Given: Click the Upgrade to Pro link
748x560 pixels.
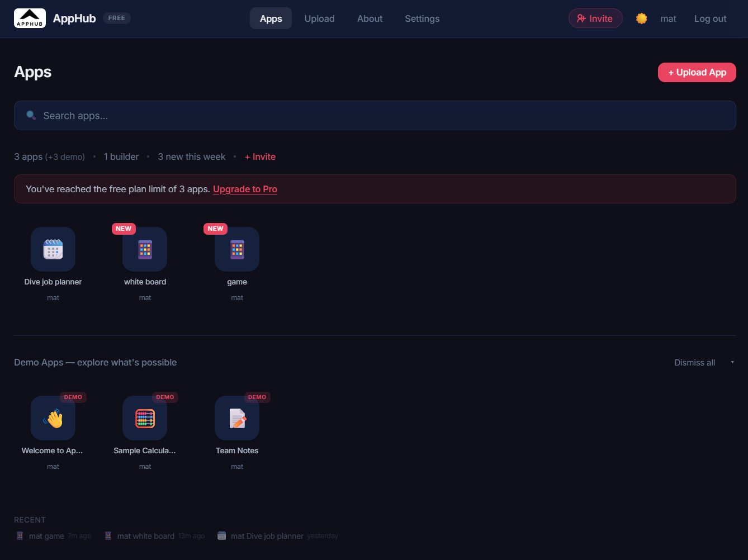Looking at the screenshot, I should click(x=245, y=189).
